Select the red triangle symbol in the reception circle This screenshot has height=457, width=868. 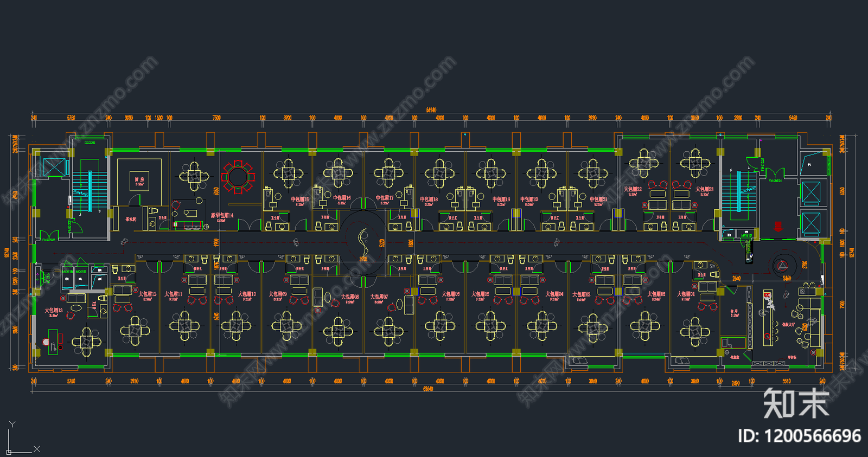click(x=782, y=266)
